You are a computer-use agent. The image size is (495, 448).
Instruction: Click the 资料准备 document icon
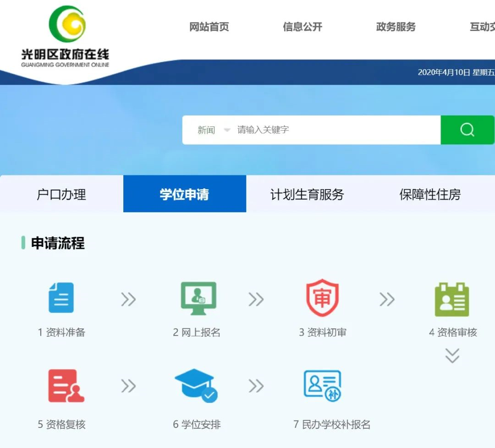coord(61,297)
